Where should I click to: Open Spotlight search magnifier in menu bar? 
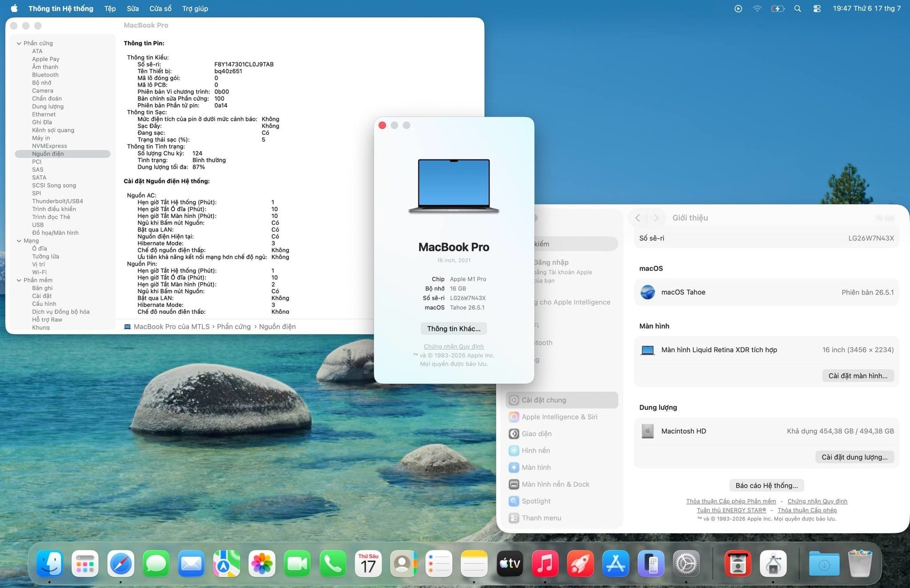coord(798,8)
